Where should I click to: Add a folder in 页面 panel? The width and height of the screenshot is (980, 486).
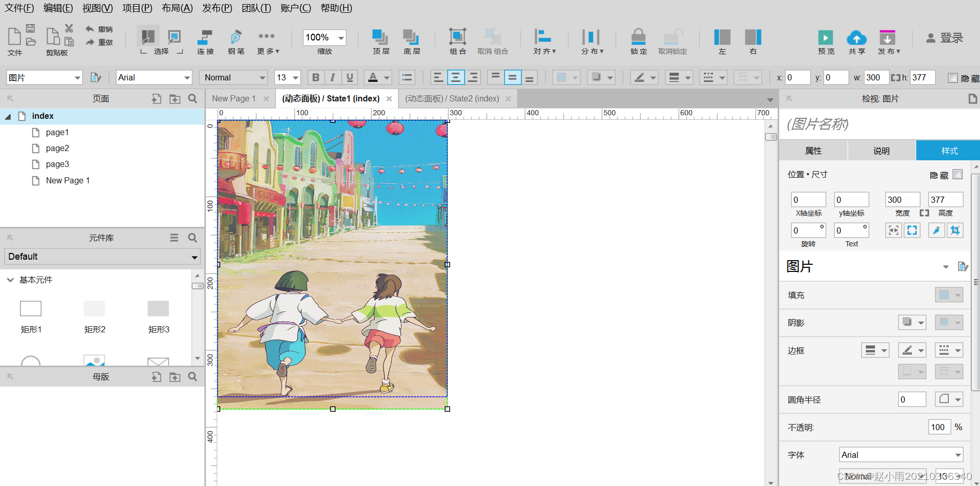click(175, 98)
